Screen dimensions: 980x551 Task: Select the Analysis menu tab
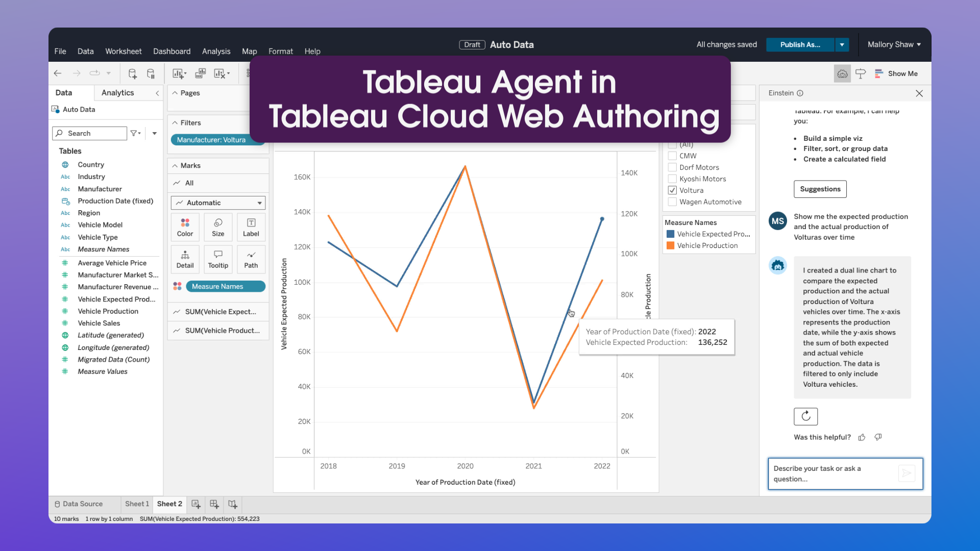tap(215, 51)
